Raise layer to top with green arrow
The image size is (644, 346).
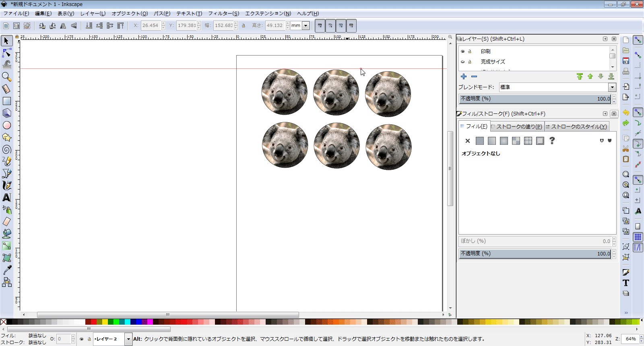coord(580,76)
